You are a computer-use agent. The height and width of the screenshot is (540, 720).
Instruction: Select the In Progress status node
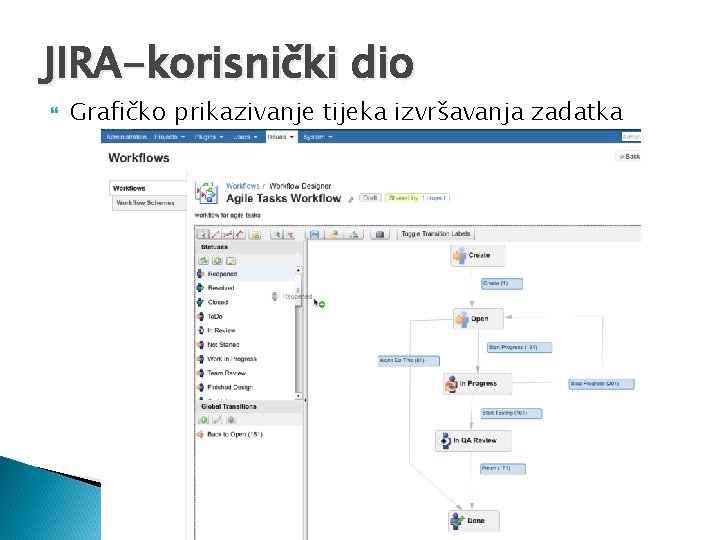coord(478,383)
